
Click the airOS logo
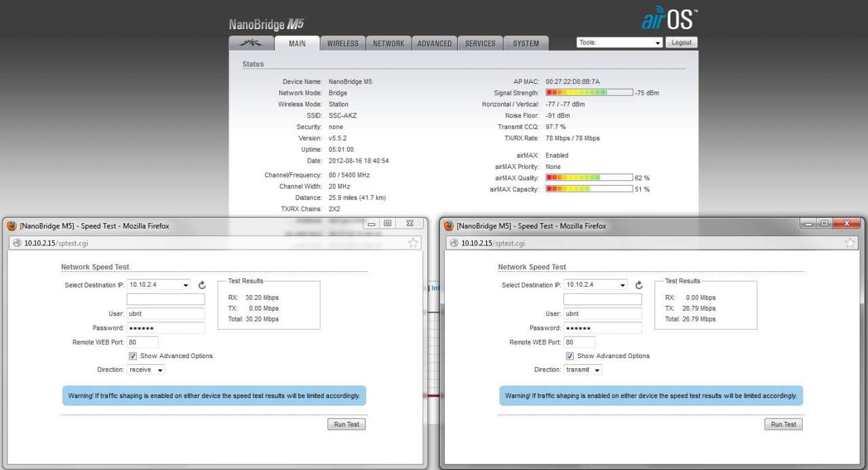pyautogui.click(x=670, y=20)
